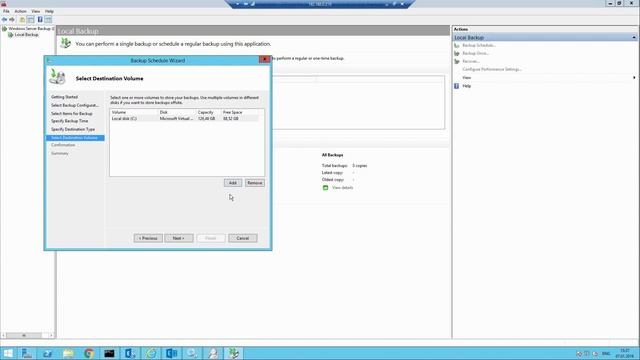Image resolution: width=640 pixels, height=360 pixels.
Task: Click the right scroll arrow of the tree pane
Action: (51, 336)
